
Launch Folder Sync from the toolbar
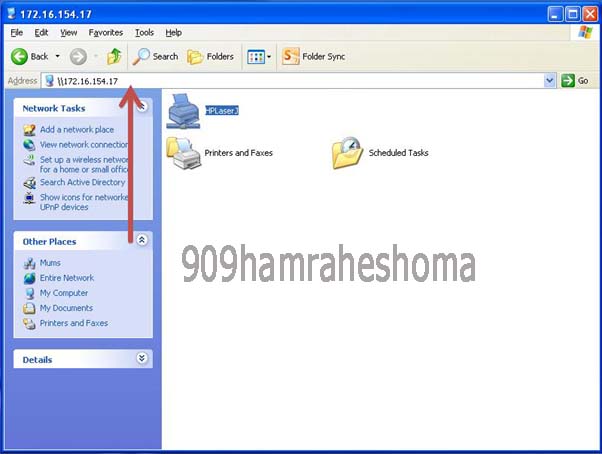[314, 56]
